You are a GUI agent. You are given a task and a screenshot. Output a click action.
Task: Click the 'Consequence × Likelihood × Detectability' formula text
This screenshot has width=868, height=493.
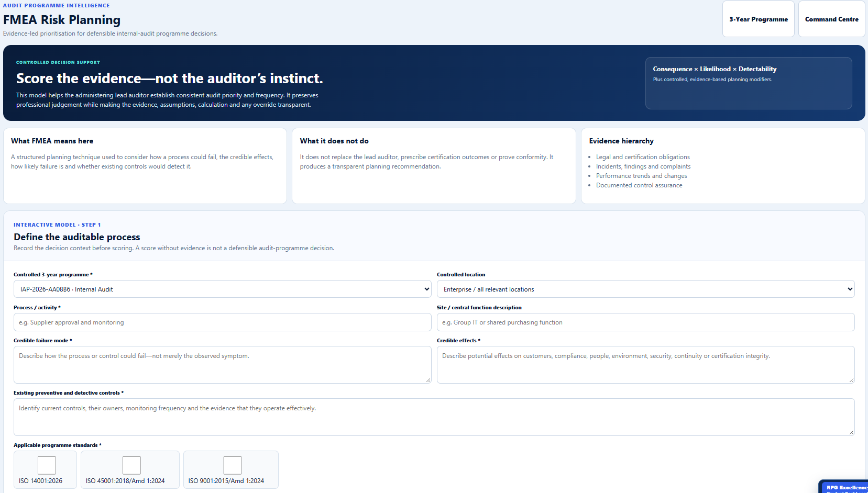click(715, 69)
